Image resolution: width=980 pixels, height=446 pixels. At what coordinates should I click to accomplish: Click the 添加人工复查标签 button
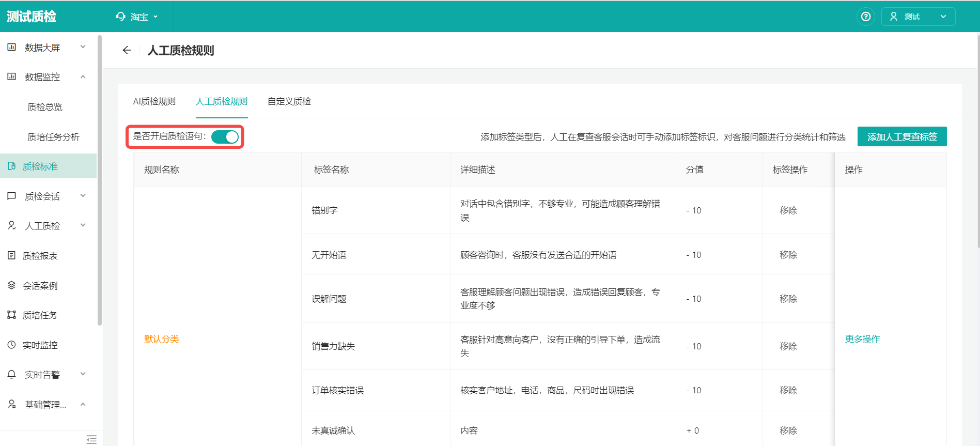coord(902,137)
